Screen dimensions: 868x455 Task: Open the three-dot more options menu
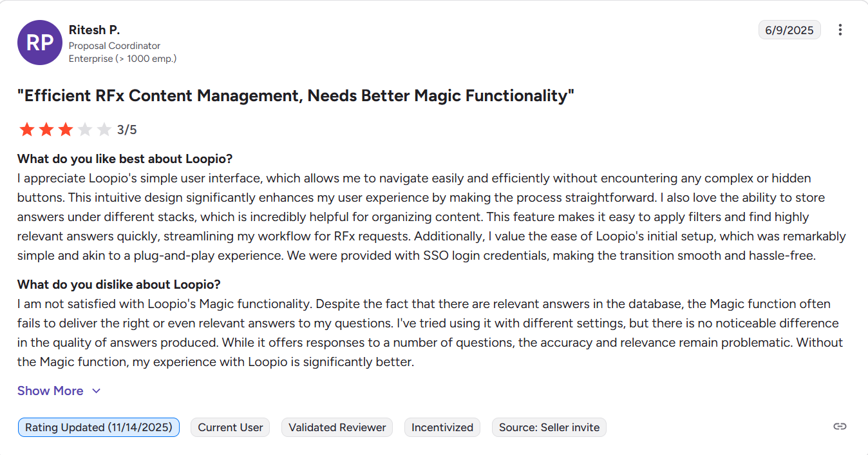click(840, 30)
